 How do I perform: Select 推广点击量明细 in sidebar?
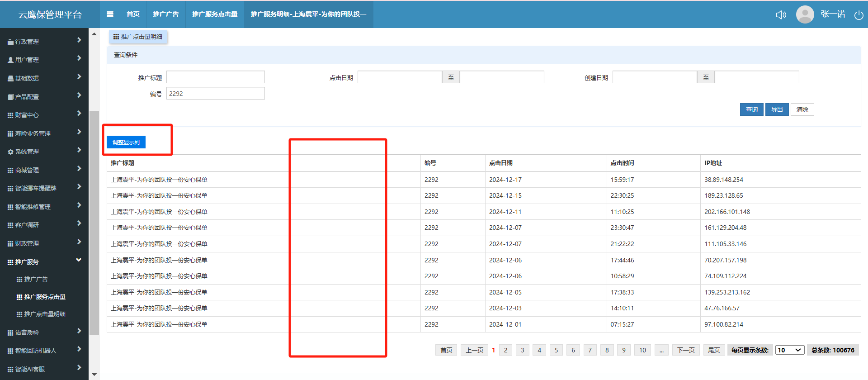pos(44,314)
